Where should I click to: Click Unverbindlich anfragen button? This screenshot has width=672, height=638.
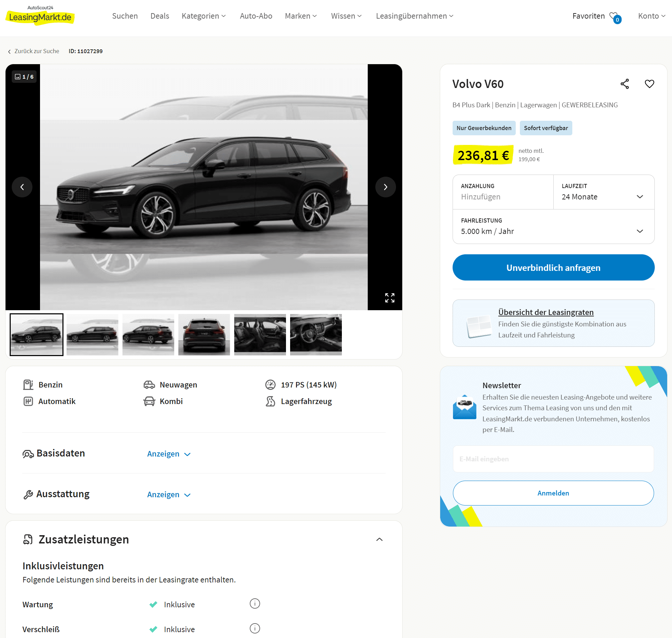(553, 267)
